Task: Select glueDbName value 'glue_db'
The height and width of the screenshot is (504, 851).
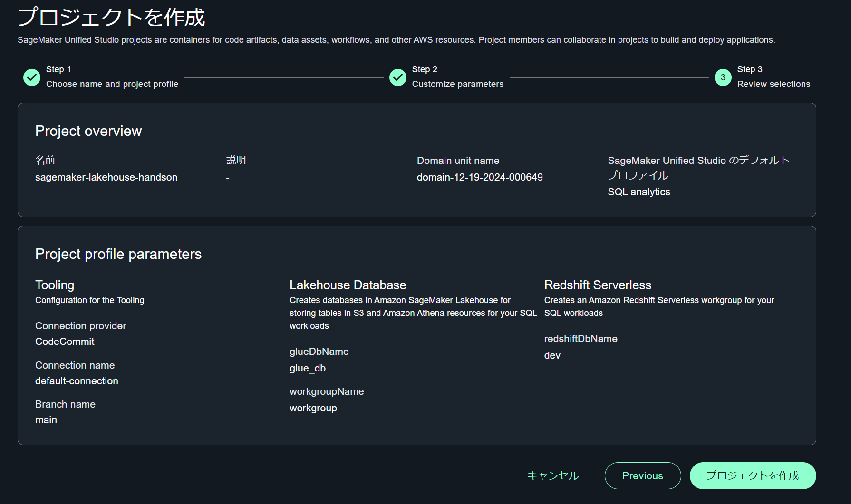Action: pyautogui.click(x=308, y=368)
